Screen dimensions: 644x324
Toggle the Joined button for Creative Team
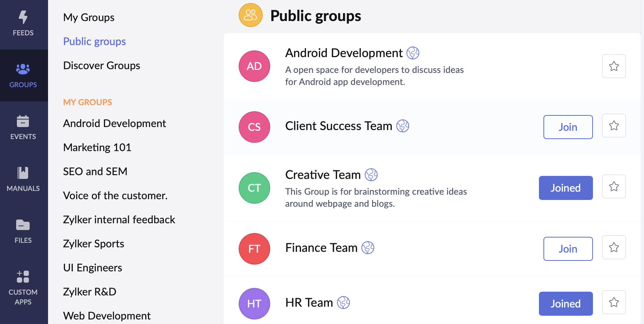(x=566, y=188)
